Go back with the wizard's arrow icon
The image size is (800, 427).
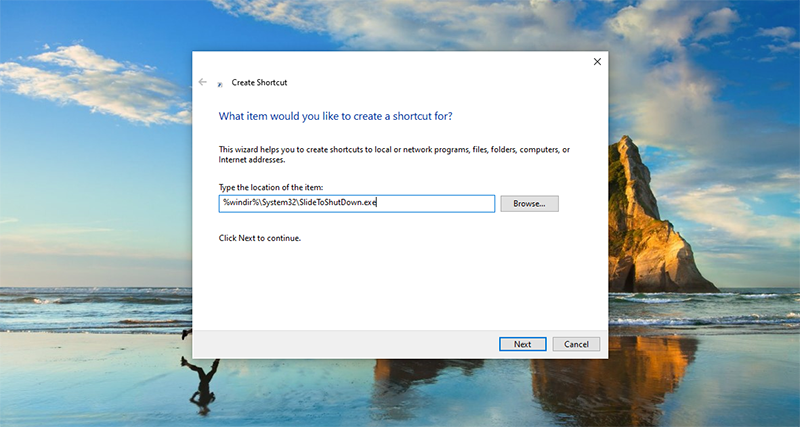(x=203, y=82)
